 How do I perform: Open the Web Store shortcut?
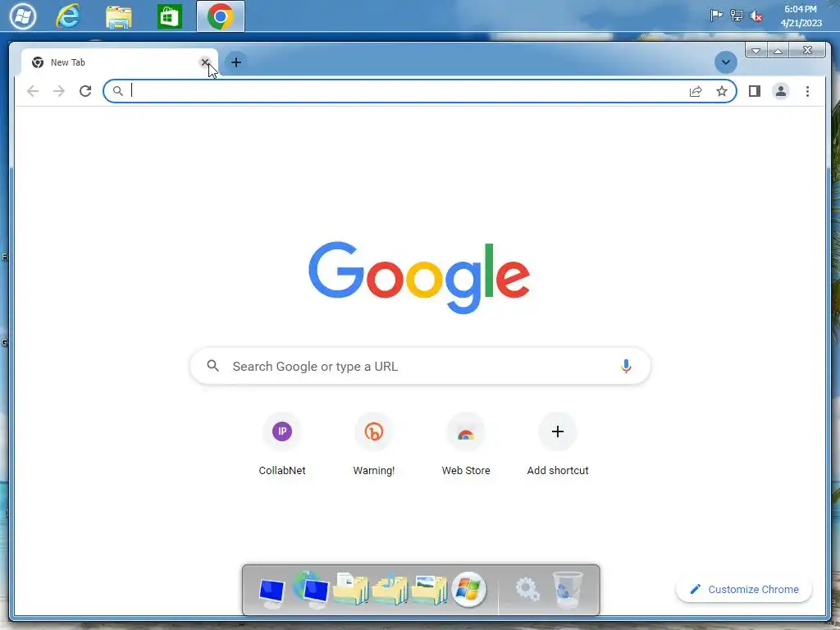click(466, 444)
